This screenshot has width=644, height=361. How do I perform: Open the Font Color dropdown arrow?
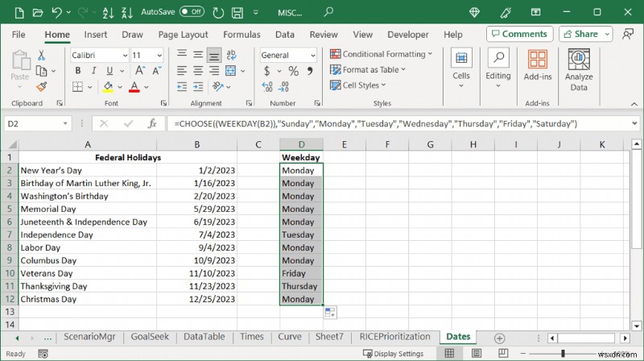pos(147,87)
